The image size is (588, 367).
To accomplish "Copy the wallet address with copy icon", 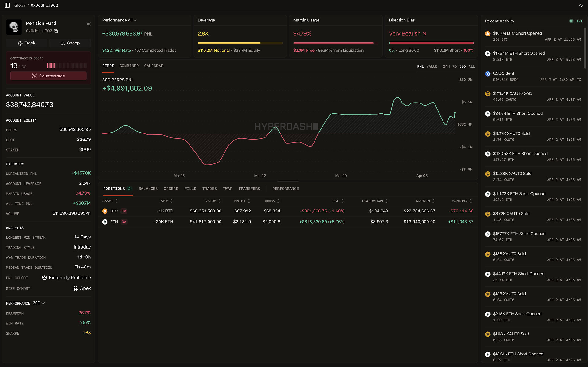I will (56, 31).
